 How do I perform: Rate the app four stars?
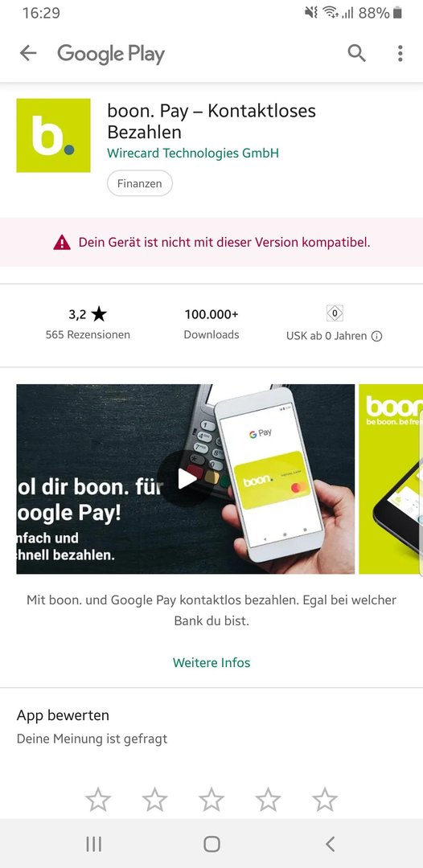coord(268,800)
